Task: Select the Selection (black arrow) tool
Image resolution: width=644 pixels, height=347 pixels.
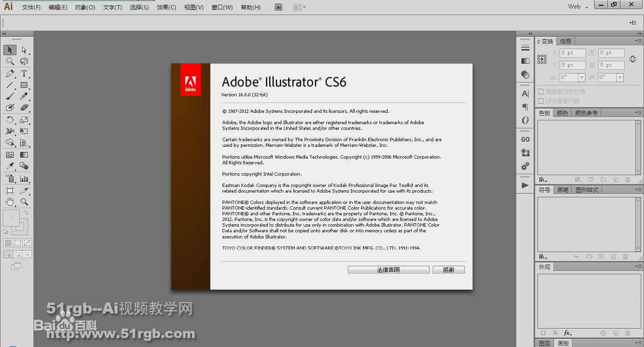Action: (10, 50)
